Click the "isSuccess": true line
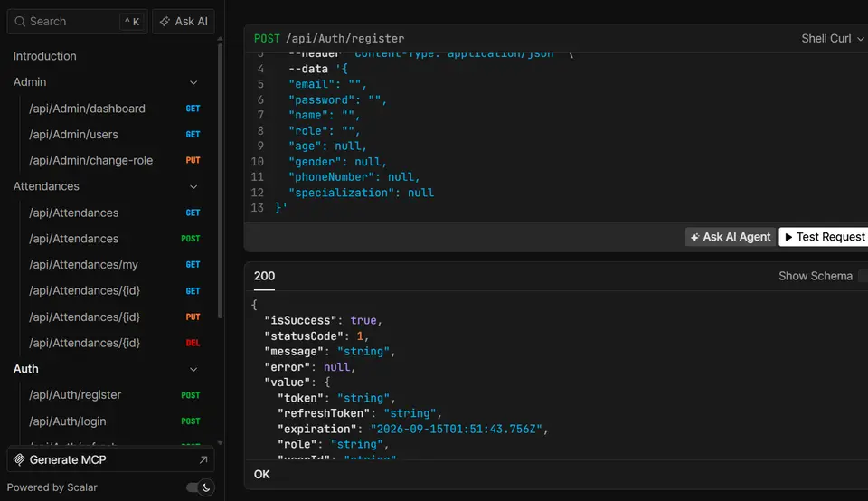The width and height of the screenshot is (868, 501). [323, 320]
